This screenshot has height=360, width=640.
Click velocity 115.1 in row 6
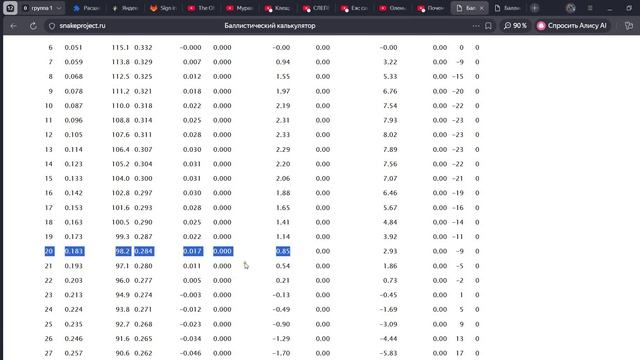point(120,47)
